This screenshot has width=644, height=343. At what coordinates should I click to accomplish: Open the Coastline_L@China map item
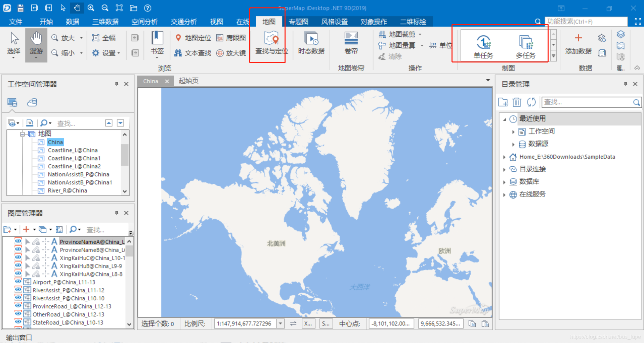pyautogui.click(x=73, y=150)
